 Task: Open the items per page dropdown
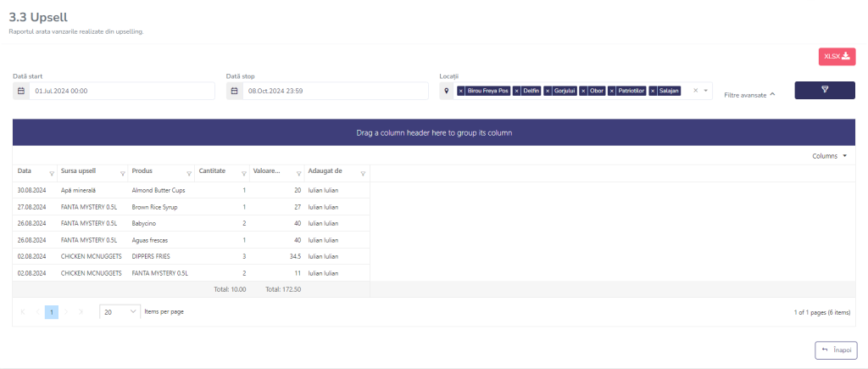click(x=120, y=312)
